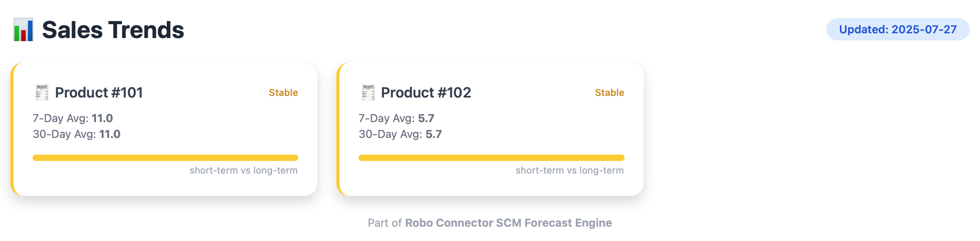
Task: Click the receipt icon for Product #102
Action: [368, 92]
